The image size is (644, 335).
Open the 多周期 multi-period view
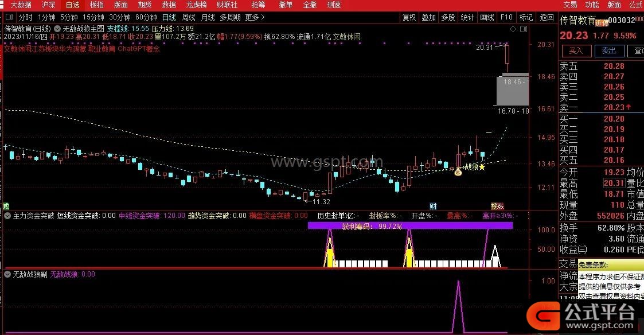230,17
